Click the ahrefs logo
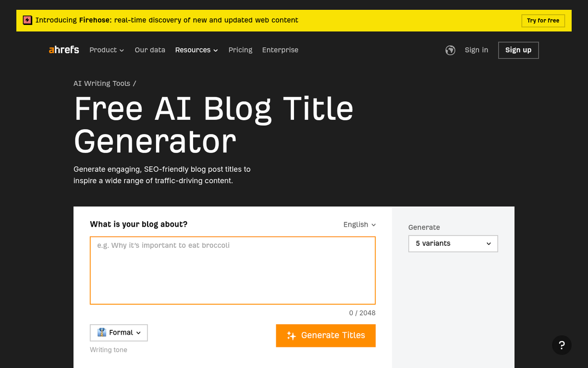The width and height of the screenshot is (588, 368). tap(64, 50)
